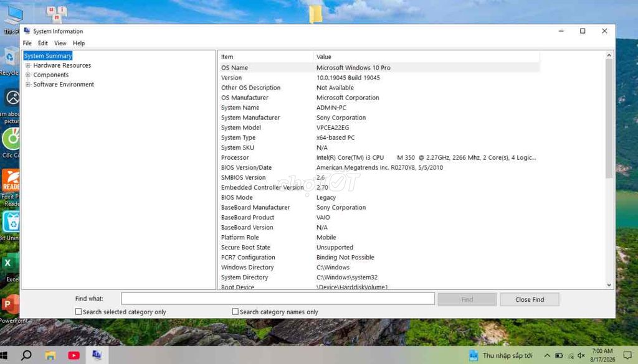Select the BaseBoard Product row label
The width and height of the screenshot is (638, 364).
click(x=247, y=217)
